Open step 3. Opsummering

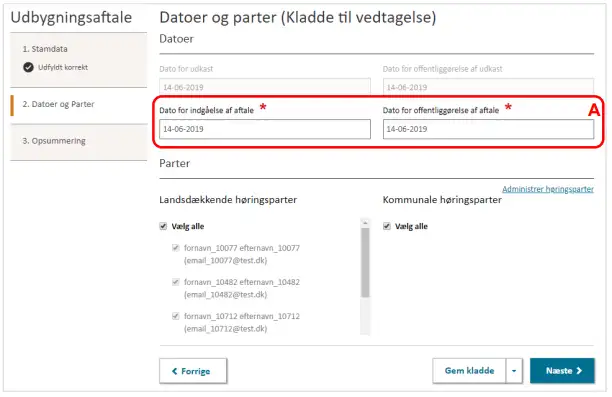pos(54,141)
